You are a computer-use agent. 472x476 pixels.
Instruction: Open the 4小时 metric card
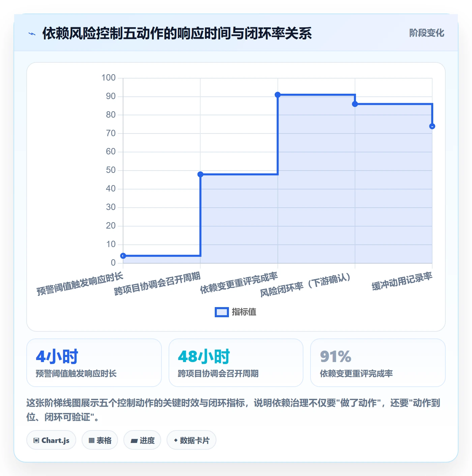(x=94, y=363)
